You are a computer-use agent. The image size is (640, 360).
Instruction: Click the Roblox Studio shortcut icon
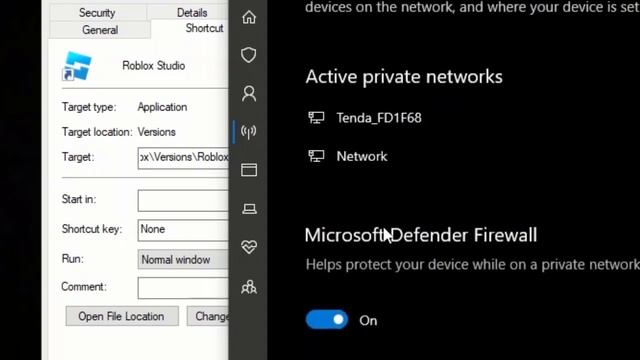tap(77, 66)
